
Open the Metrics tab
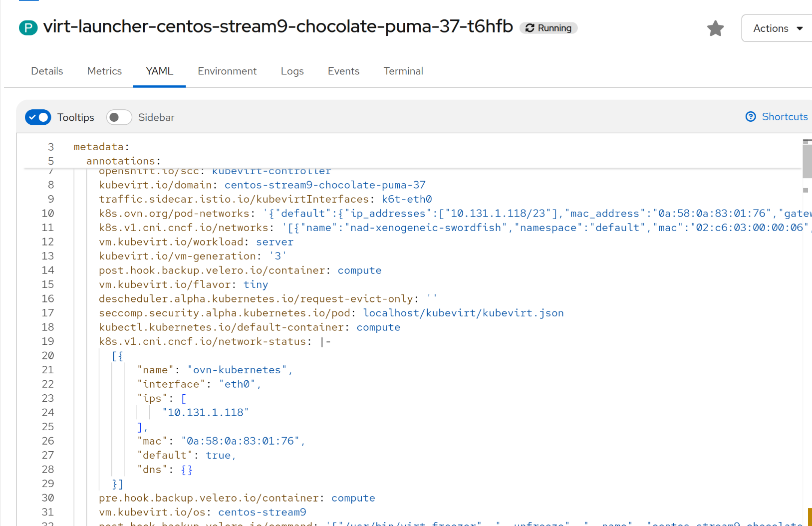click(x=104, y=71)
